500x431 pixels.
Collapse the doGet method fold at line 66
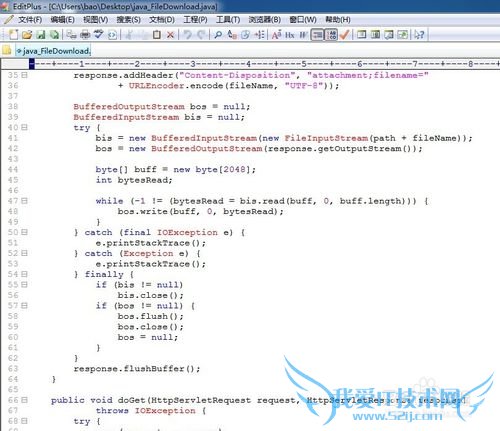(x=24, y=400)
